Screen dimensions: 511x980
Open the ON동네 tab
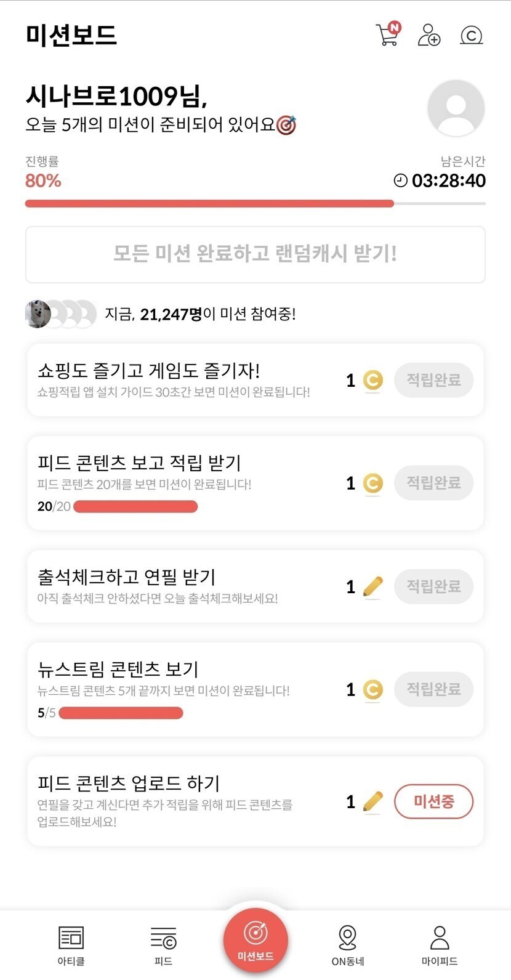(x=348, y=945)
